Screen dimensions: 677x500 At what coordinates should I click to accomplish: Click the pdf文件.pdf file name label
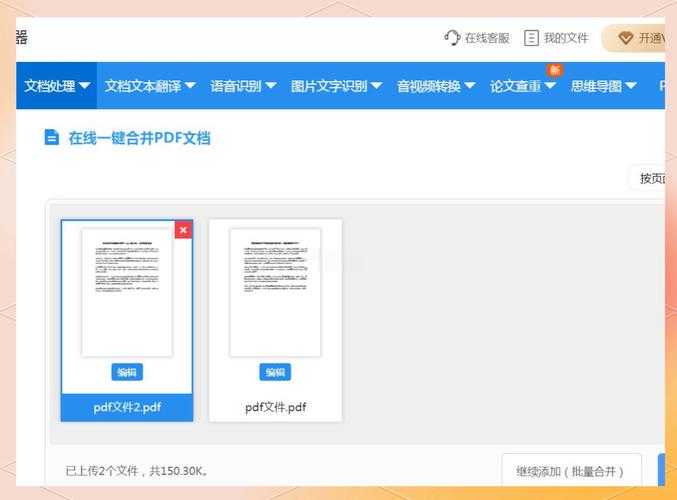click(x=275, y=407)
